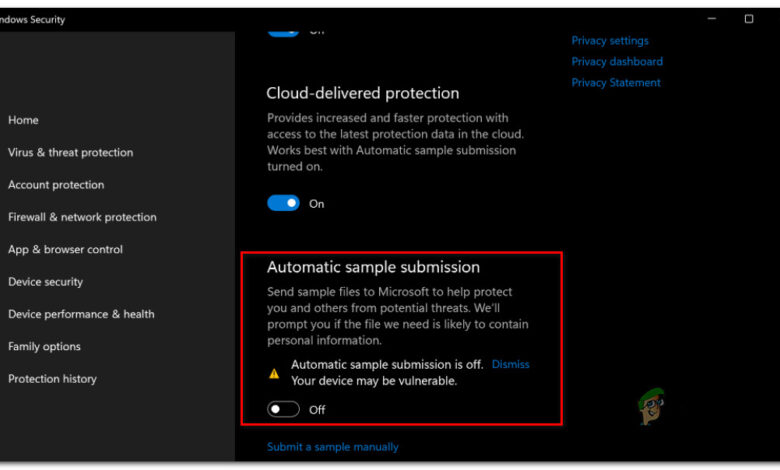Maximize the Windows Security window
Screen dimensions: 780x470
click(749, 19)
